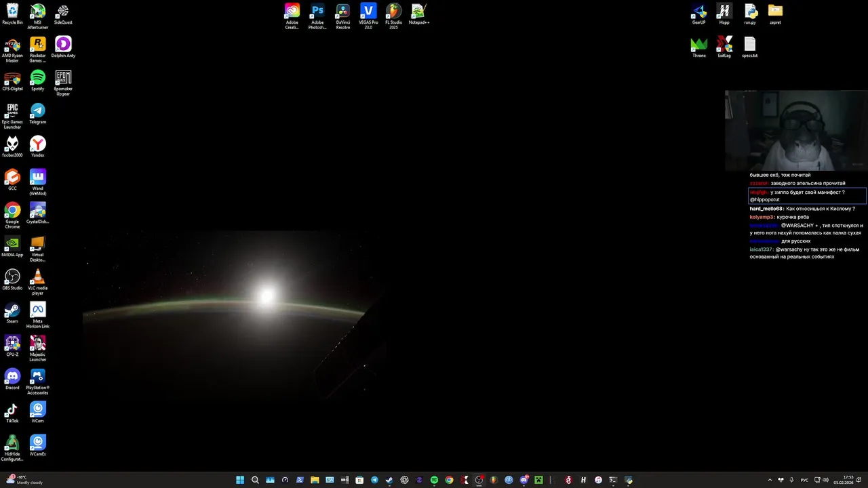Image resolution: width=868 pixels, height=488 pixels.
Task: Select the CPS-Digital desktop shortcut
Action: coord(12,81)
